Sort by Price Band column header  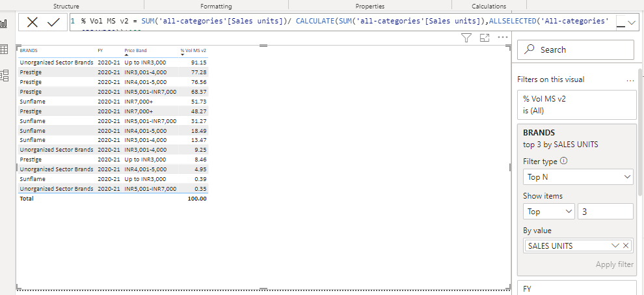coord(135,51)
